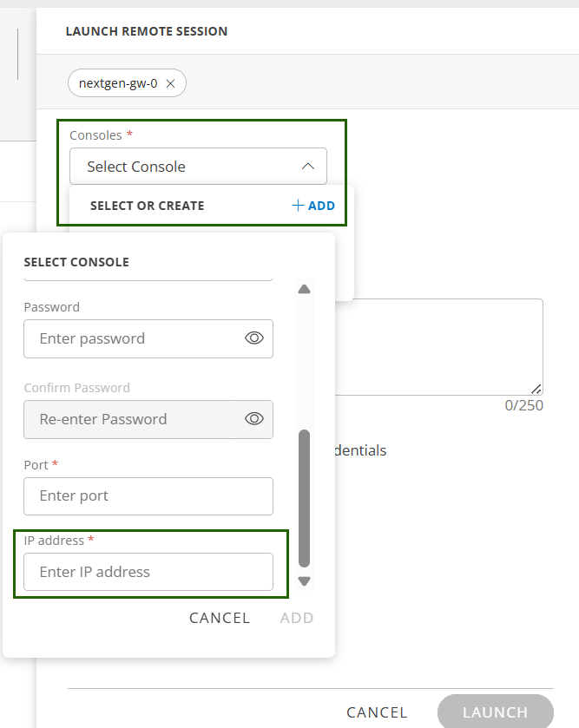This screenshot has width=579, height=728.
Task: Click the + ADD link to create console
Action: (x=313, y=206)
